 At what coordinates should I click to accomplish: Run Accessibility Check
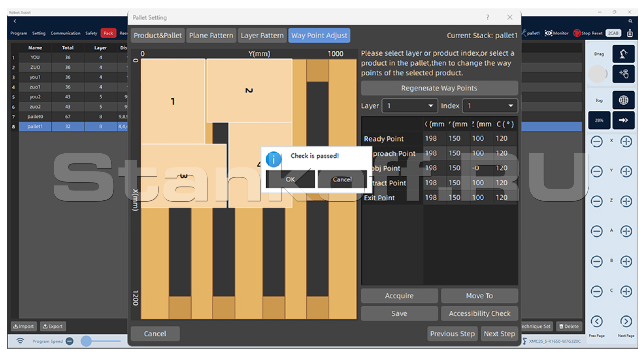479,313
